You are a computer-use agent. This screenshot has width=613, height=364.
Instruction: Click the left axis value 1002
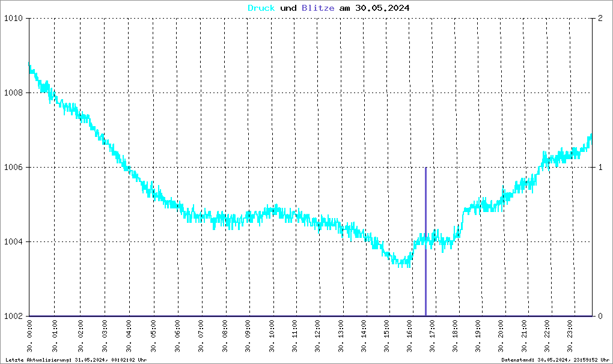[x=13, y=316]
